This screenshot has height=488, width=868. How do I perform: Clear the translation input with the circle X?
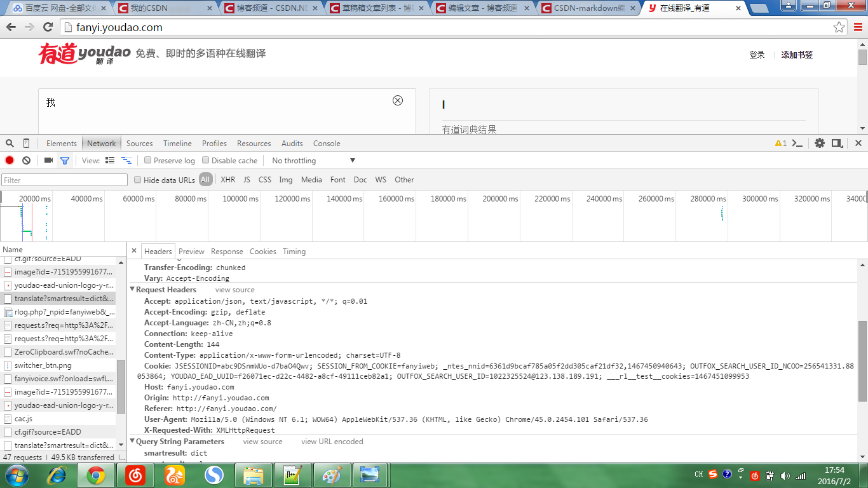(x=398, y=100)
